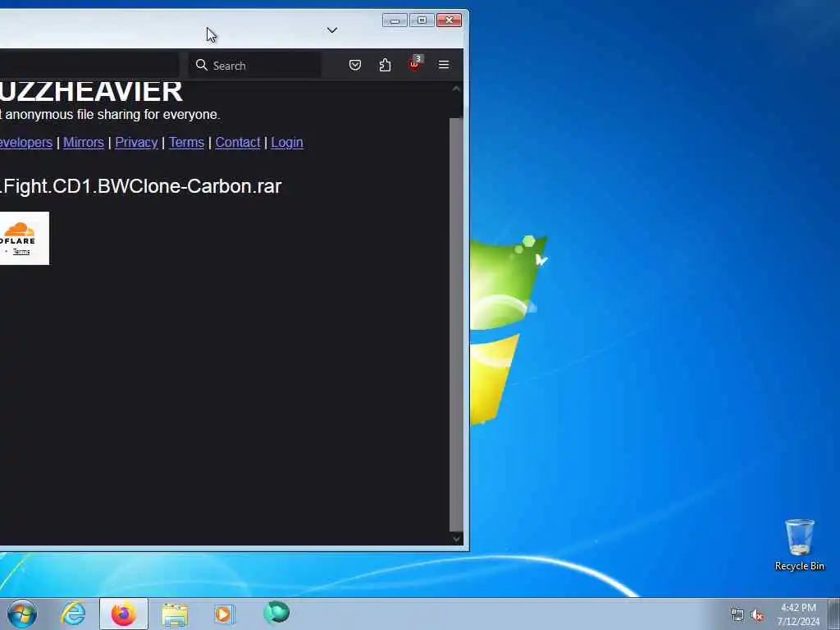Viewport: 840px width, 630px height.
Task: Open the Terms navigation link
Action: pos(186,142)
